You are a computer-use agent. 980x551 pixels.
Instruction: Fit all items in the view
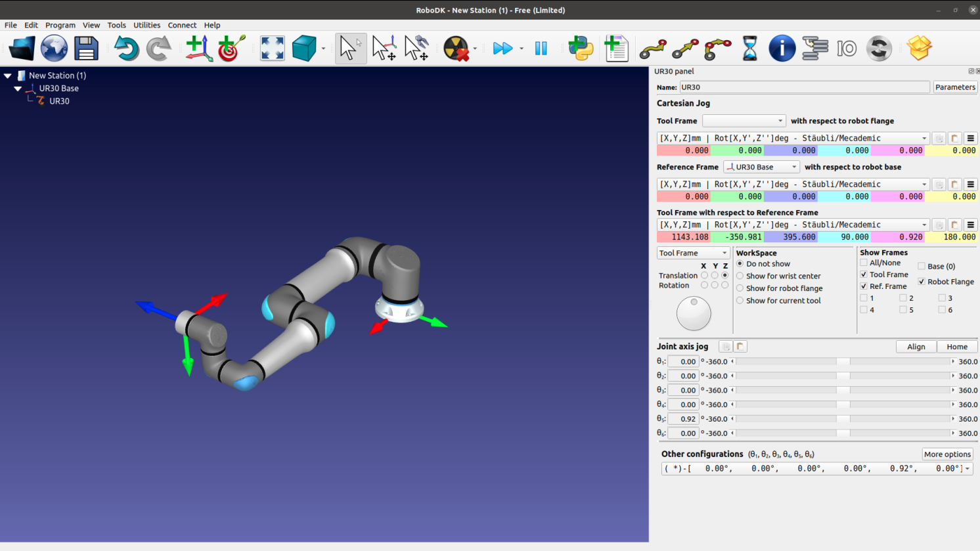coord(272,49)
